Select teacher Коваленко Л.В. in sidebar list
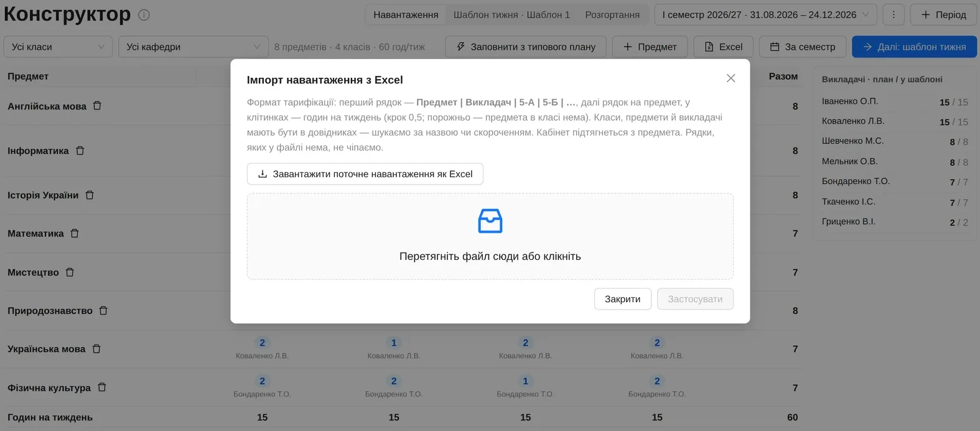Screen dimensions: 980x431 (x=853, y=121)
